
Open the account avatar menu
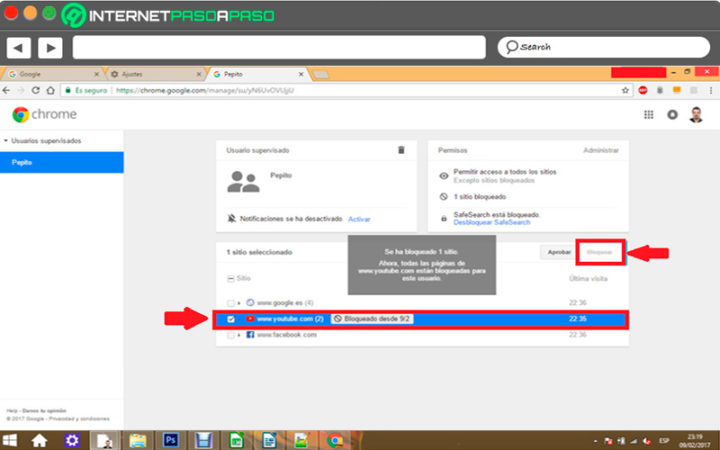pyautogui.click(x=696, y=114)
